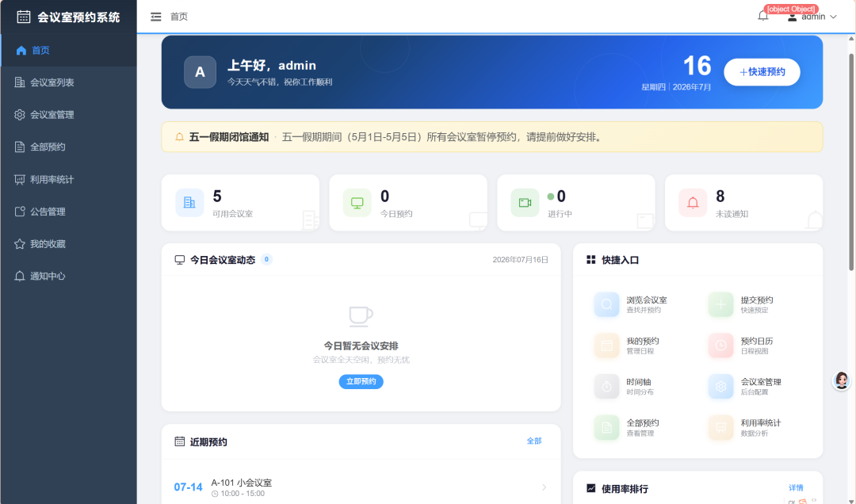Open 我的收藏 in the sidebar
This screenshot has width=856, height=504.
[x=68, y=243]
